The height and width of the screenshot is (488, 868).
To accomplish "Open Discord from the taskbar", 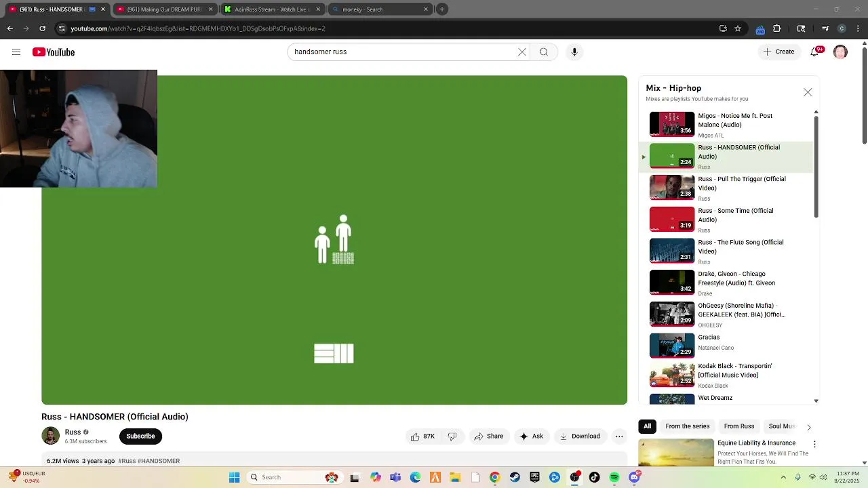I will 634,477.
